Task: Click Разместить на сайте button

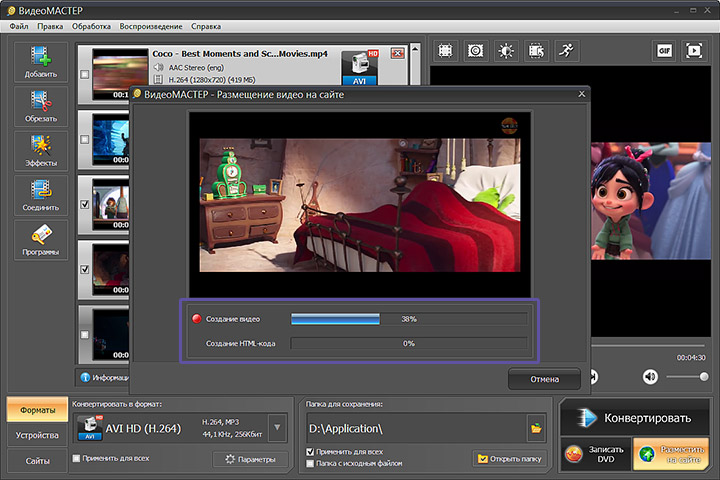Action: click(671, 454)
